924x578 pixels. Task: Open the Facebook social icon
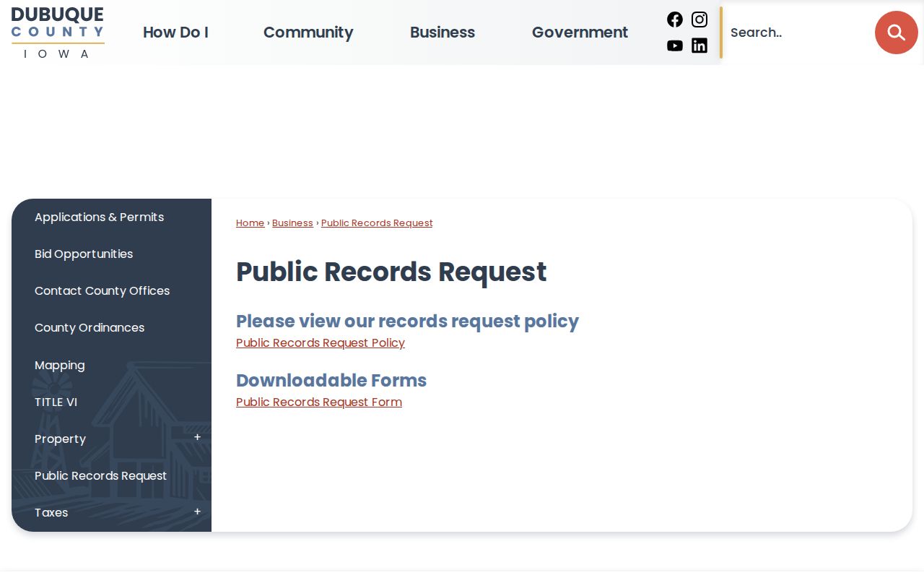pos(675,20)
